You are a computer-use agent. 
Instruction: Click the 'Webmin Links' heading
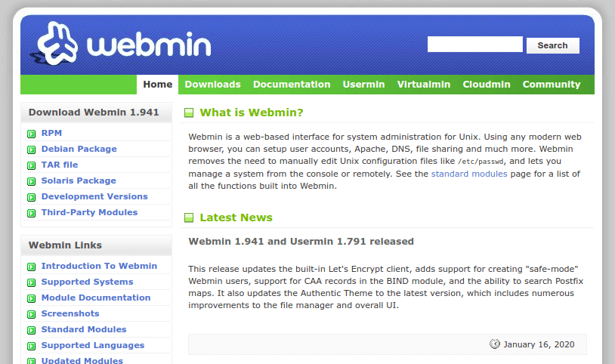click(65, 245)
